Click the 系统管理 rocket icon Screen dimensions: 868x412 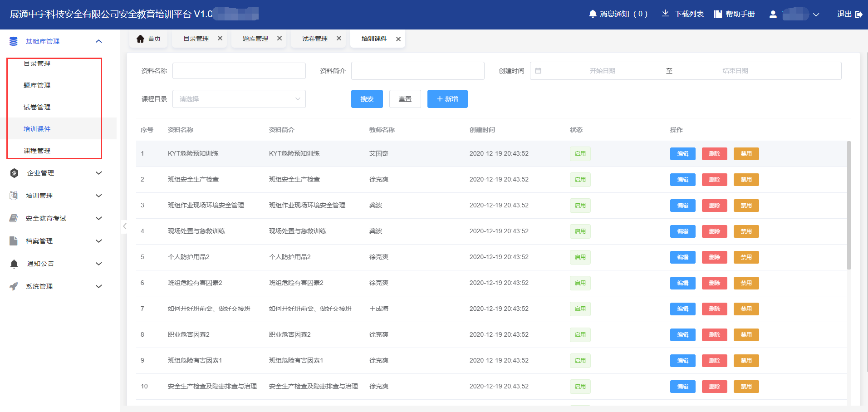14,286
